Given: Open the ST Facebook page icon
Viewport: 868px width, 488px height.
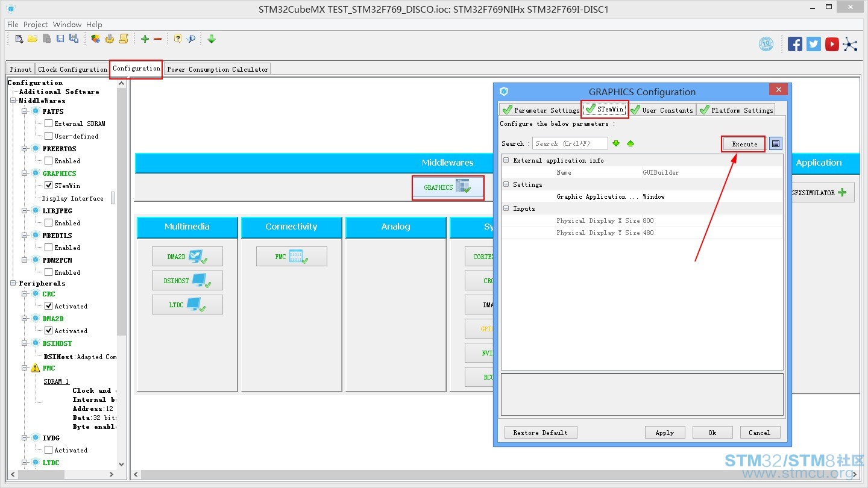Looking at the screenshot, I should point(795,44).
